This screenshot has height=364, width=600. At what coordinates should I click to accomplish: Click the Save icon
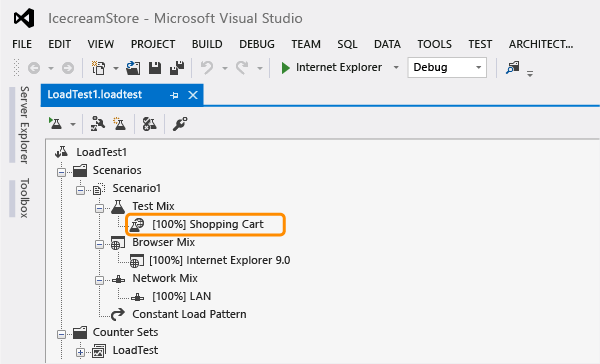[155, 68]
